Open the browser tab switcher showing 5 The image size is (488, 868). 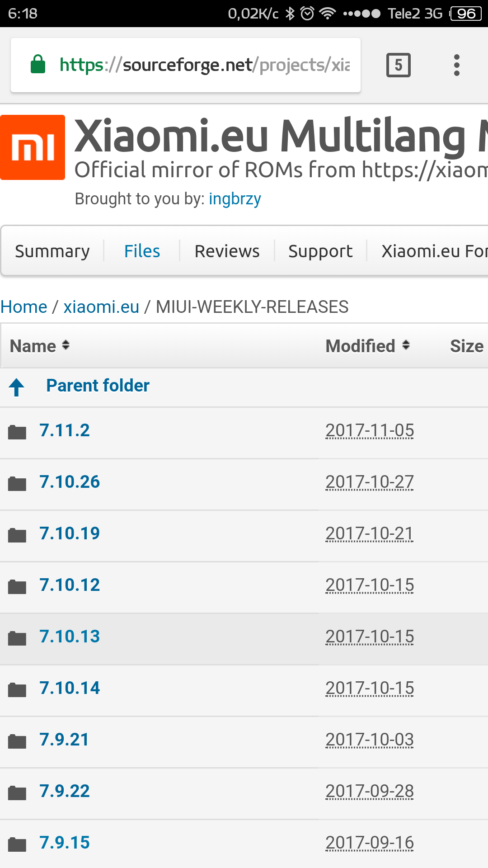(398, 65)
